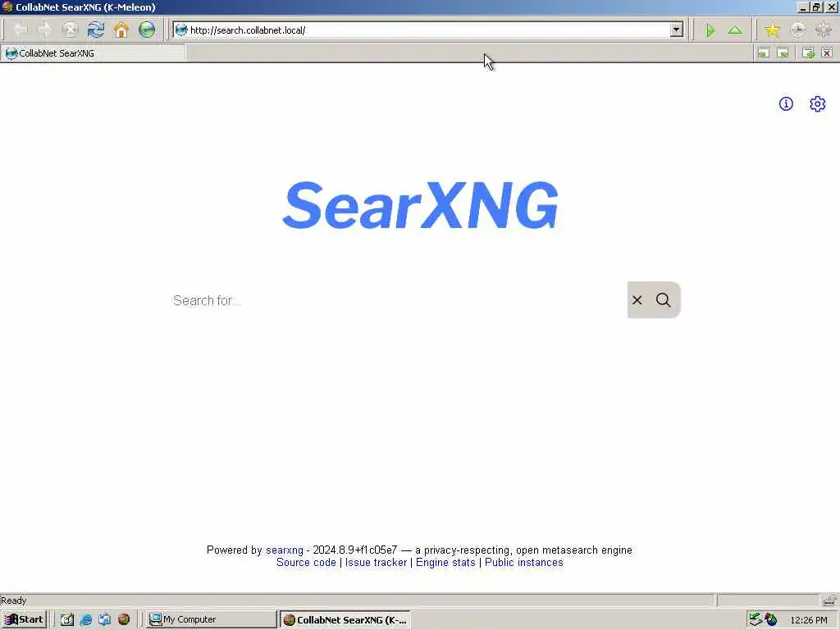Focus the 'Search for...' input field

(394, 300)
